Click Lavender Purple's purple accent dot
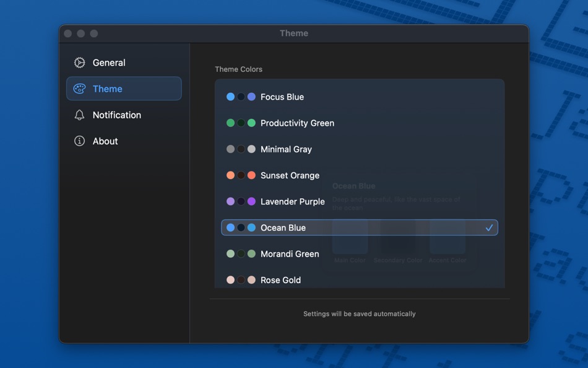588x368 pixels. [252, 201]
